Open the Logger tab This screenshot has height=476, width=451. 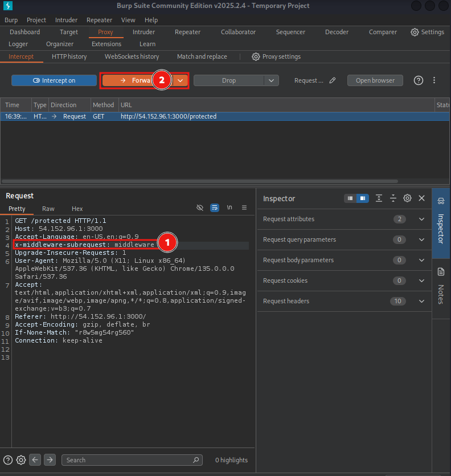coord(18,44)
